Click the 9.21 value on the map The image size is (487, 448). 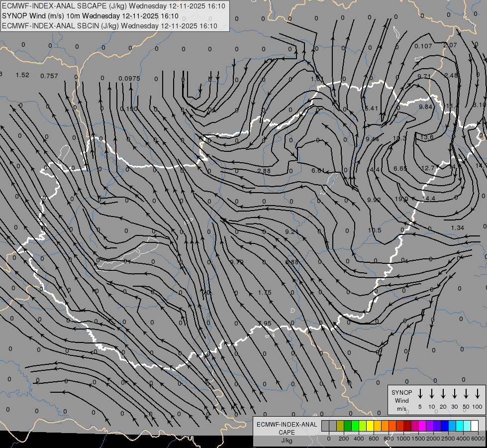[x=292, y=231]
